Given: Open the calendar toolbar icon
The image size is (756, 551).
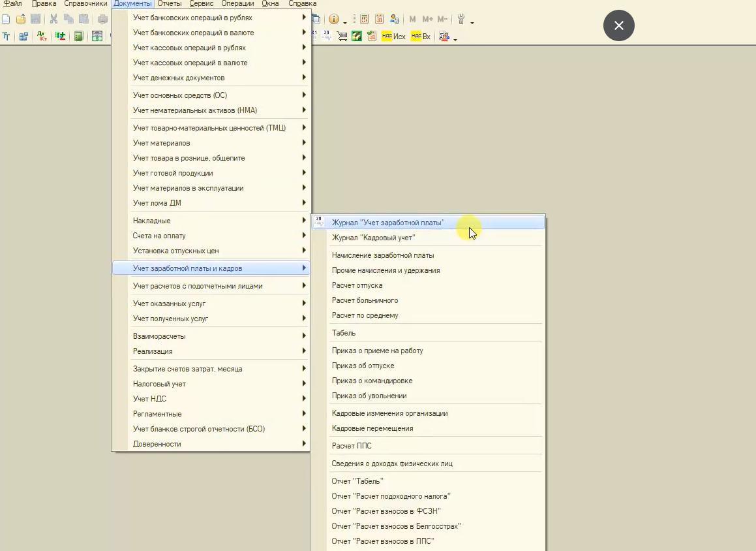Looking at the screenshot, I should tap(380, 20).
